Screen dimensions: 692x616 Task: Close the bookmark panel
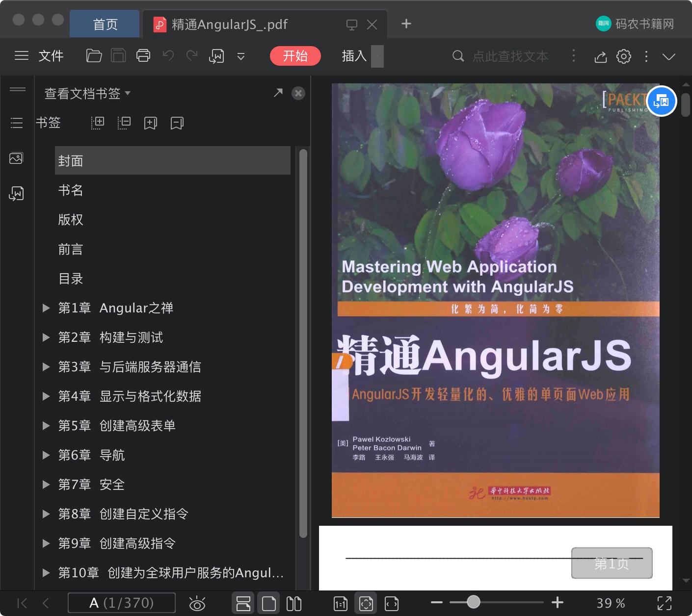pos(298,93)
